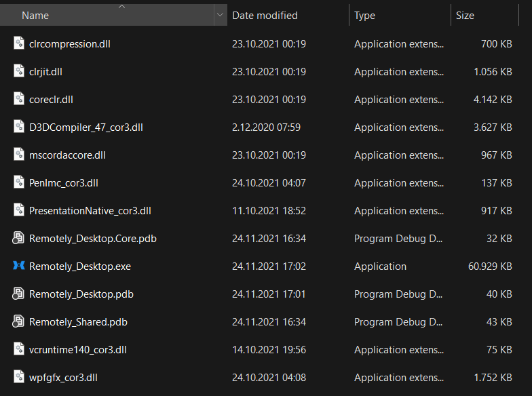
Task: Click the vcruntime140_cor3.dll file icon
Action: (x=19, y=349)
